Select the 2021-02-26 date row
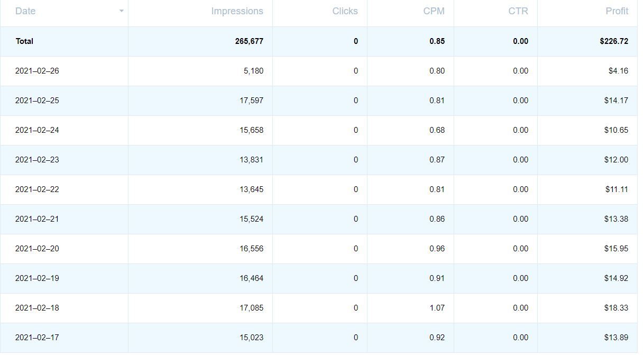The width and height of the screenshot is (644, 355). tap(37, 71)
